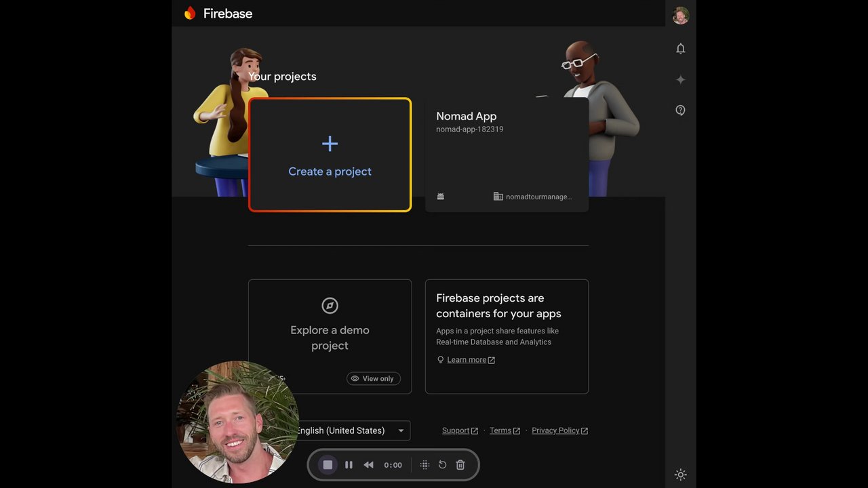Click the lightbulb icon beside Learn more
The image size is (868, 488).
click(x=440, y=360)
